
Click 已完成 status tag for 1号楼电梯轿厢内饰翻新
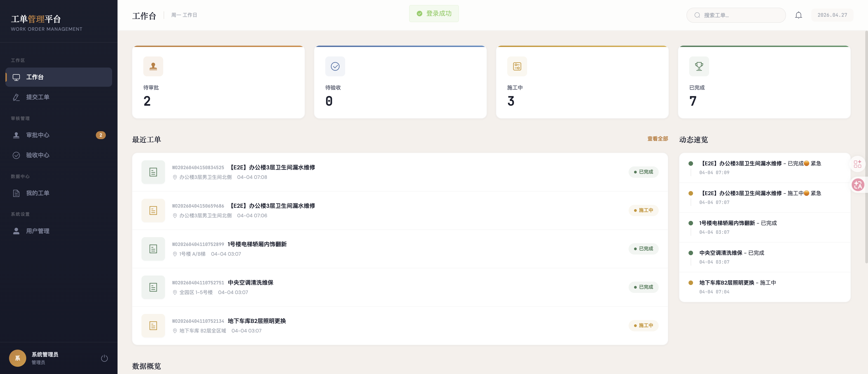coord(643,249)
